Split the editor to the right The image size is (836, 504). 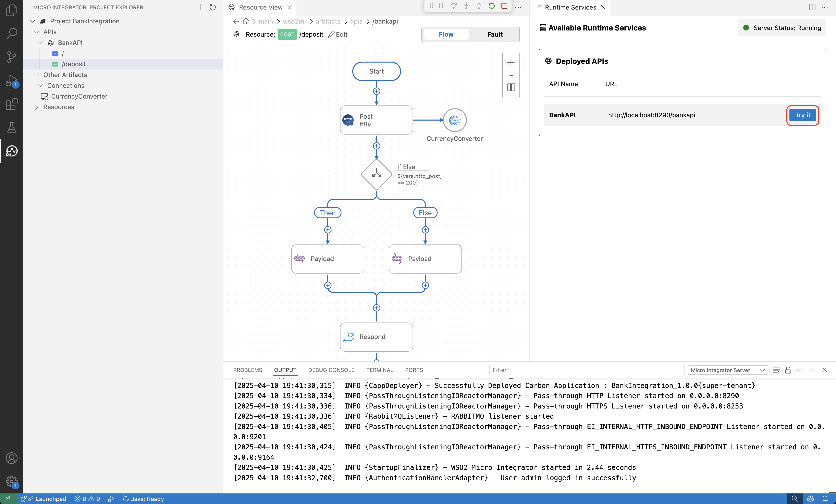point(812,7)
